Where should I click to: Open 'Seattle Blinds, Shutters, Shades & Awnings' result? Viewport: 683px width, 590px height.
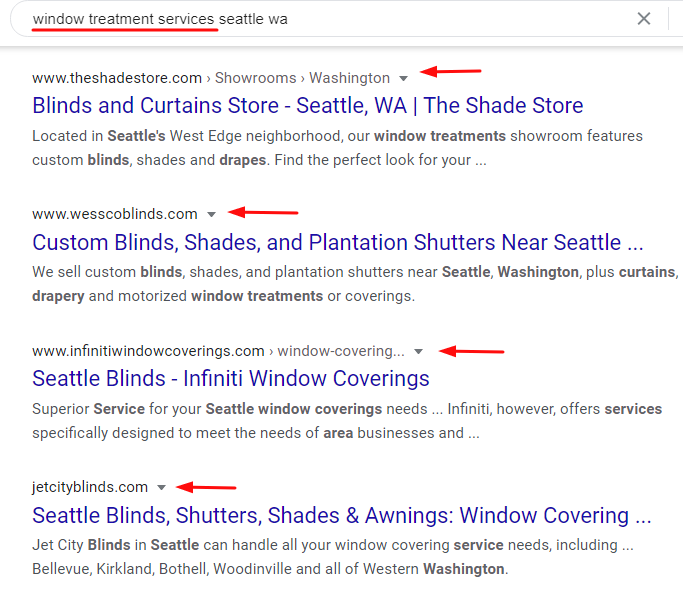click(x=342, y=515)
